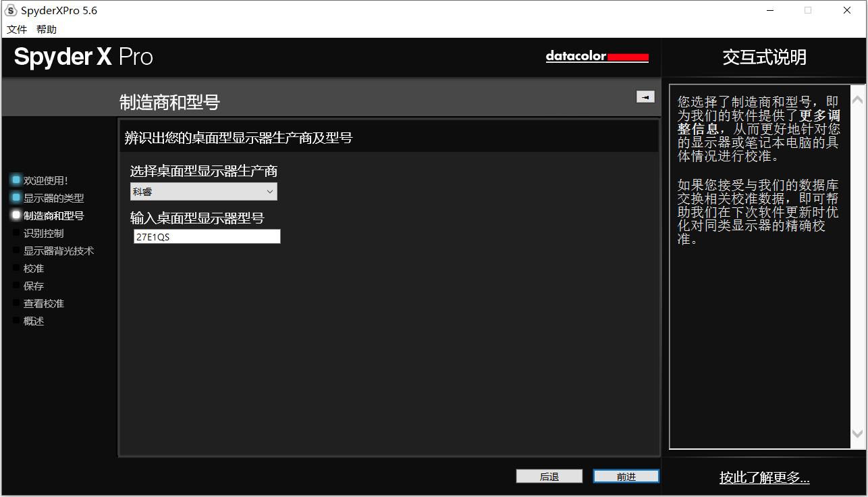The height and width of the screenshot is (497, 868).
Task: Click the datacolor logo
Action: coord(597,57)
